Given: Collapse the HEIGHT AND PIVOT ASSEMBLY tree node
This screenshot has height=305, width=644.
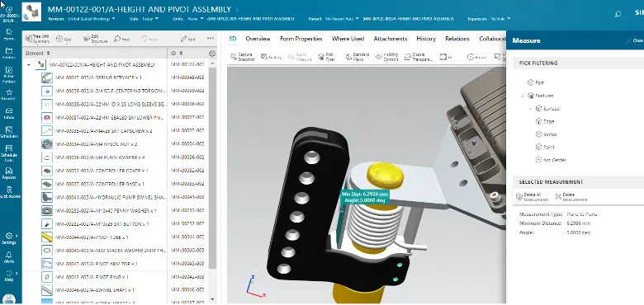Looking at the screenshot, I should [x=29, y=65].
